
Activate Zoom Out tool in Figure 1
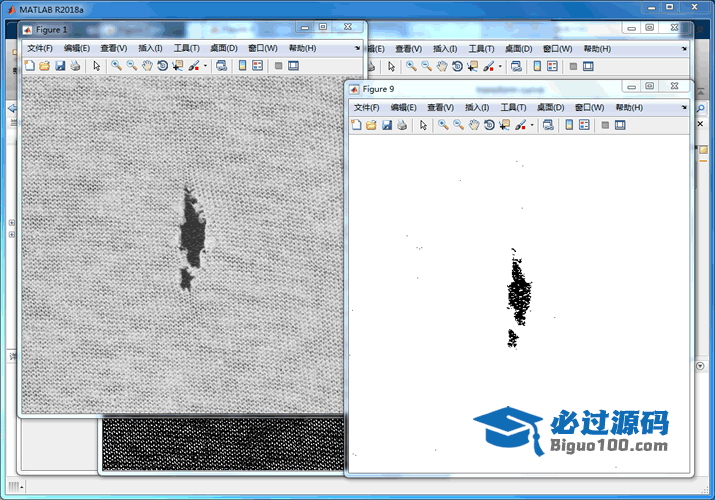(132, 66)
